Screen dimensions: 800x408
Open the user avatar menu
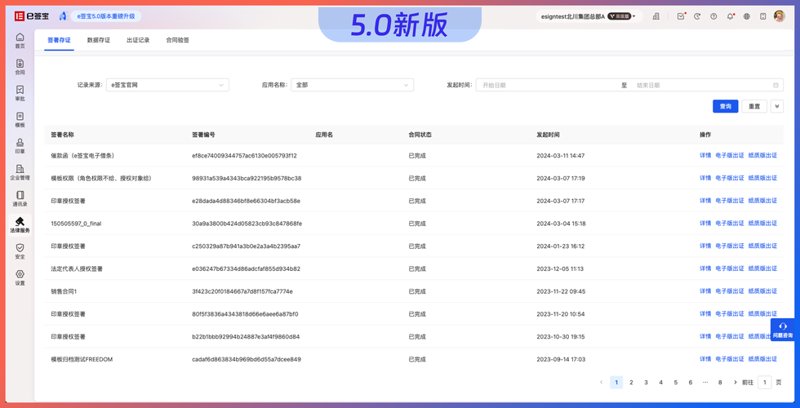tap(779, 16)
